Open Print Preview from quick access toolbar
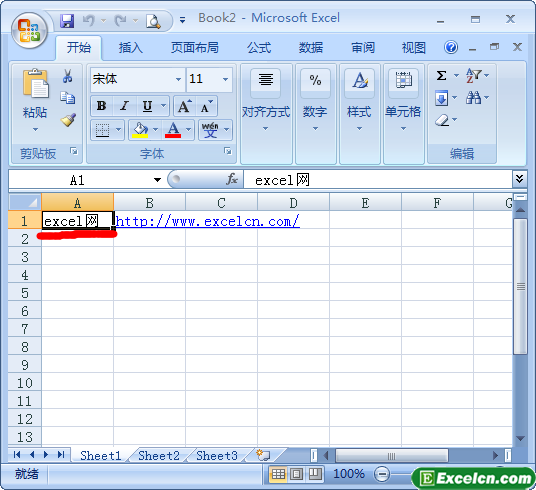The width and height of the screenshot is (536, 490). pos(153,21)
